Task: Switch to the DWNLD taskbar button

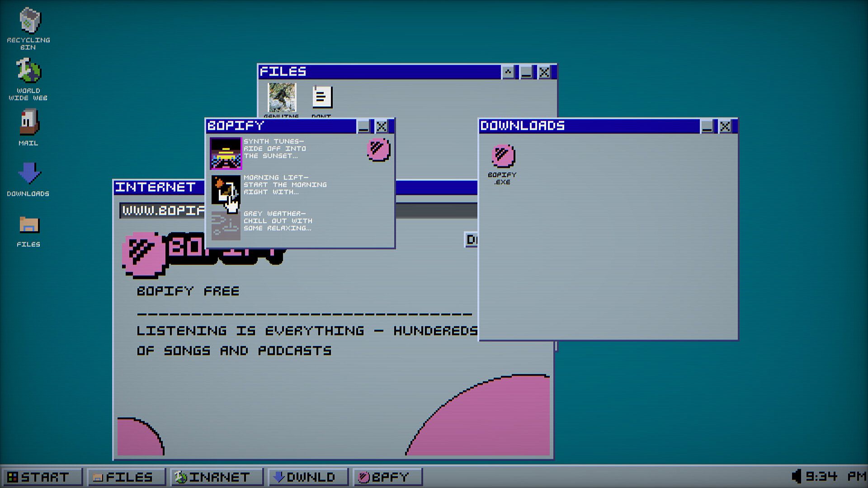Action: [x=307, y=477]
